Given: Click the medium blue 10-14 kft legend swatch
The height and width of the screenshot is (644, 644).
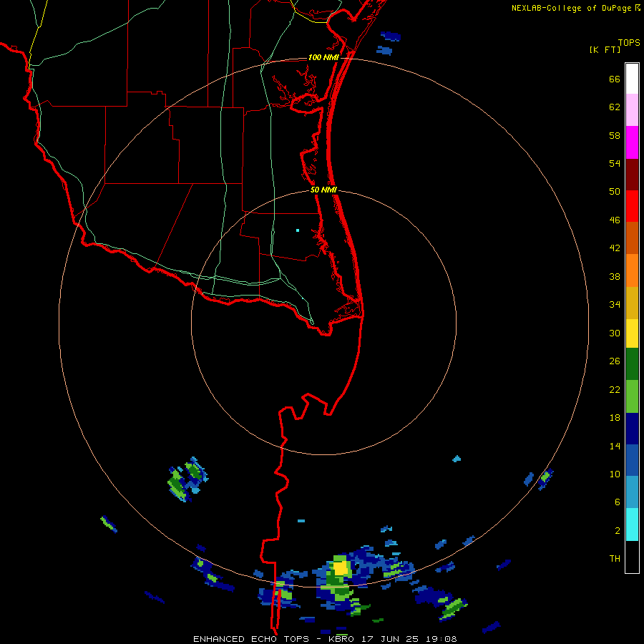Looking at the screenshot, I should (632, 460).
